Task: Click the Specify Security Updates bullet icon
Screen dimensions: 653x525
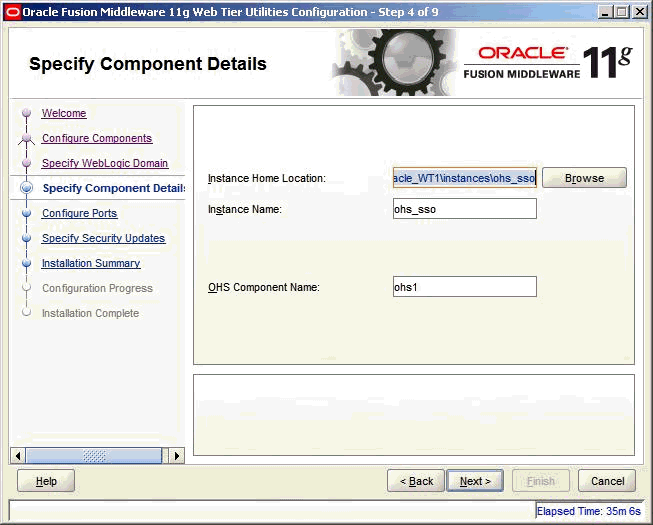Action: (x=27, y=238)
